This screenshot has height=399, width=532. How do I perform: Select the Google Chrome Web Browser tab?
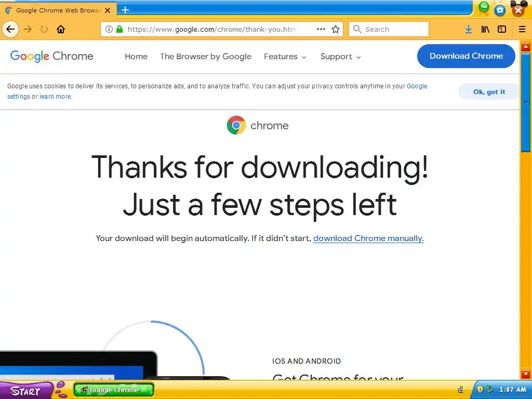click(58, 10)
